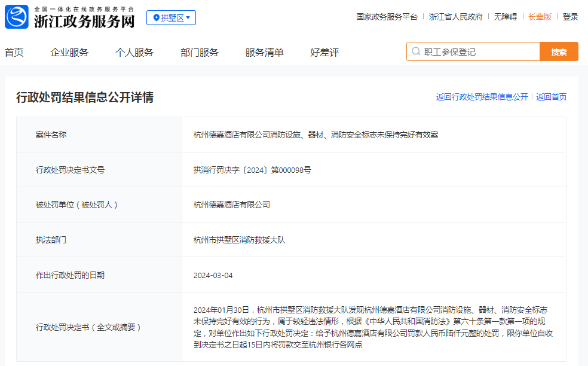588x366 pixels.
Task: Click the case name ending 未保持完好有效案
Action: (x=316, y=135)
